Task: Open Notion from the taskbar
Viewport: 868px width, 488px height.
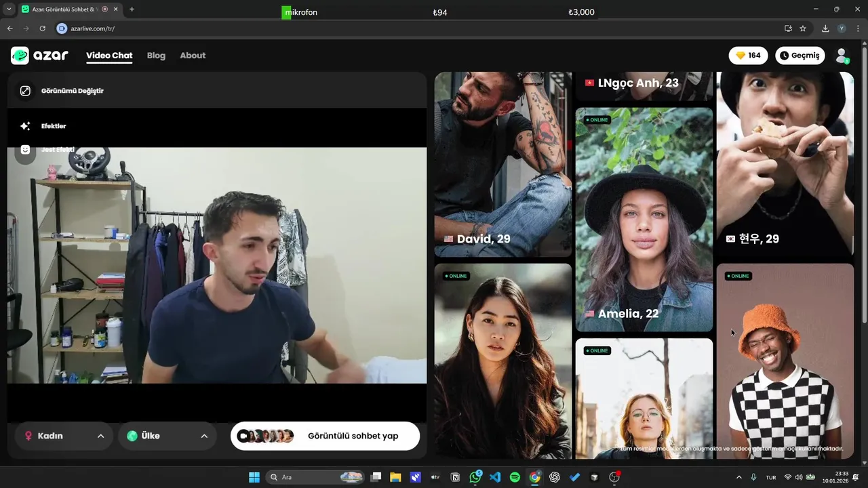Action: (455, 477)
